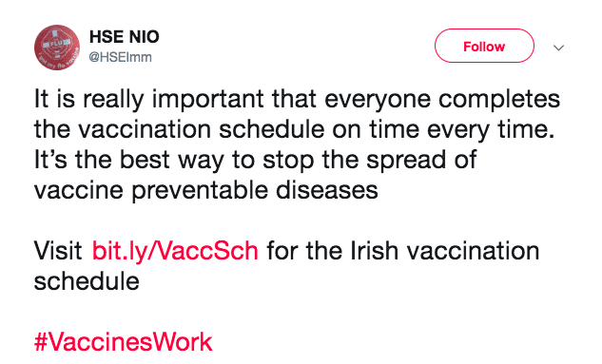Open the more-actions arrow beside Follow
This screenshot has height=364, width=602.
pos(558,48)
